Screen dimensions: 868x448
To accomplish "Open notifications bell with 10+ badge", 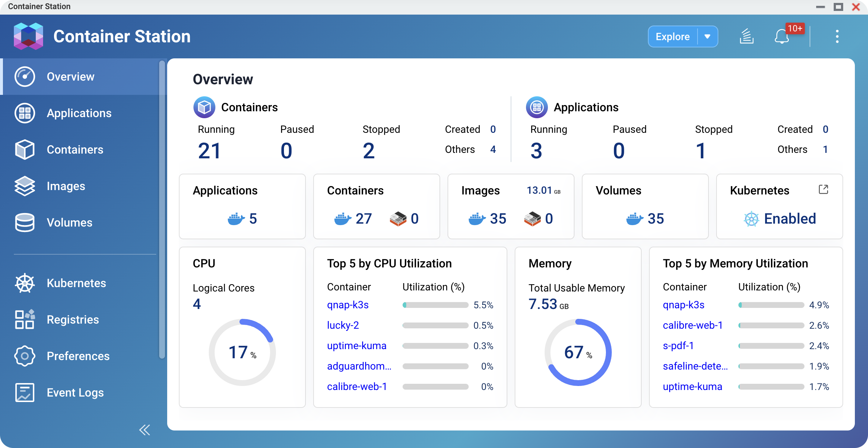I will point(782,36).
